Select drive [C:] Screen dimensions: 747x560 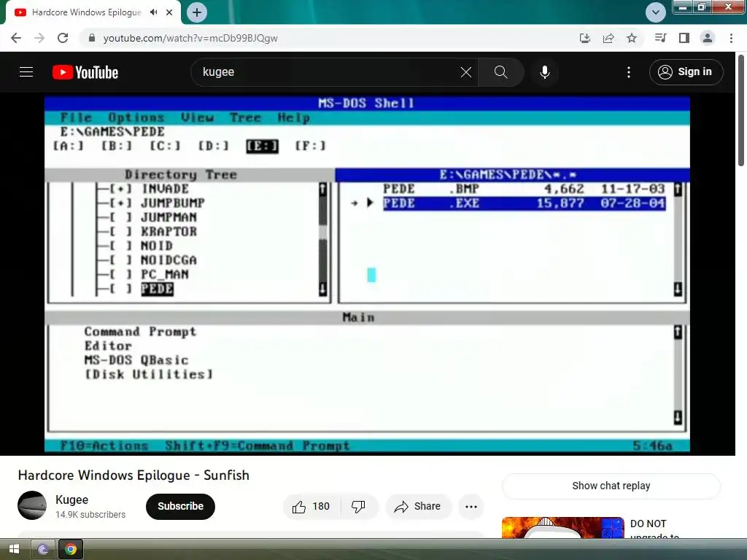(x=166, y=146)
